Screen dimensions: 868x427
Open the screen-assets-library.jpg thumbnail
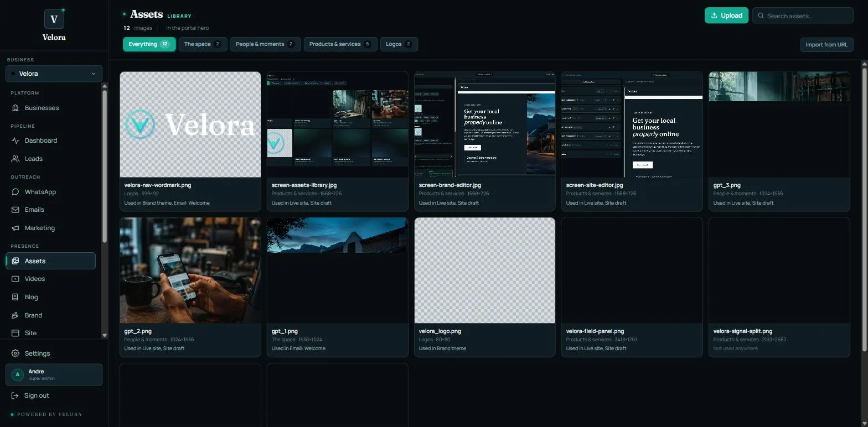coord(338,124)
